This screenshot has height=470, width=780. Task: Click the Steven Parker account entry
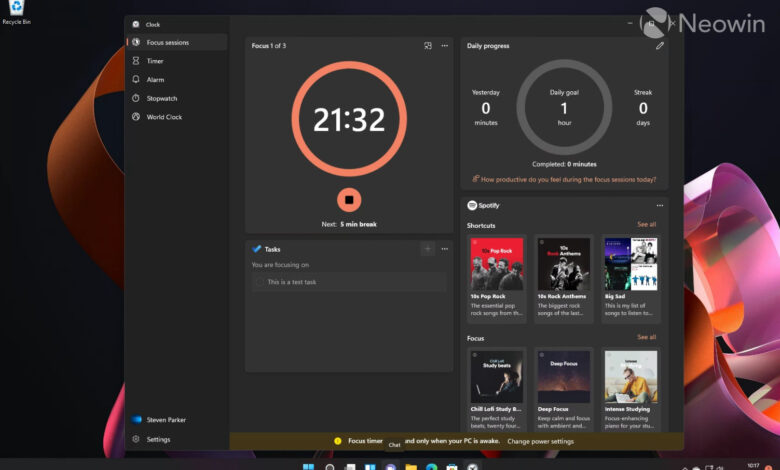pos(177,420)
